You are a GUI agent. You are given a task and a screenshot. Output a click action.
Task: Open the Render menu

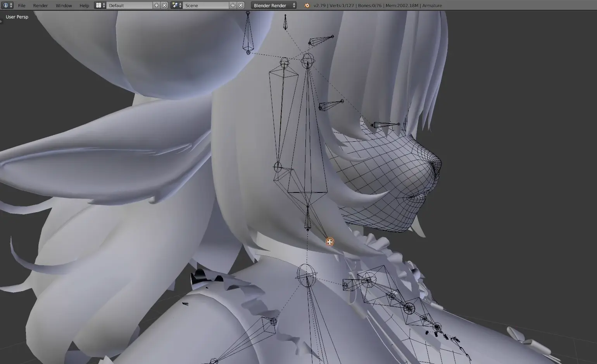tap(40, 5)
